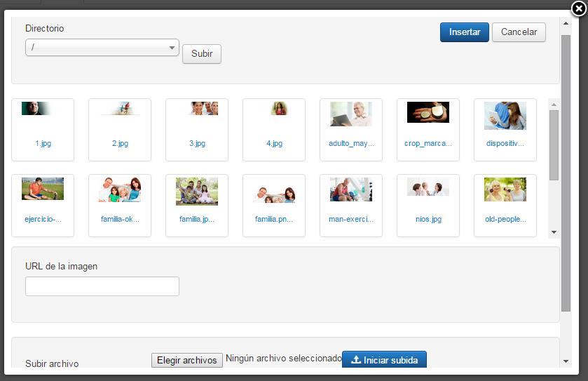588x381 pixels.
Task: Open the Directorio dropdown
Action: click(102, 47)
